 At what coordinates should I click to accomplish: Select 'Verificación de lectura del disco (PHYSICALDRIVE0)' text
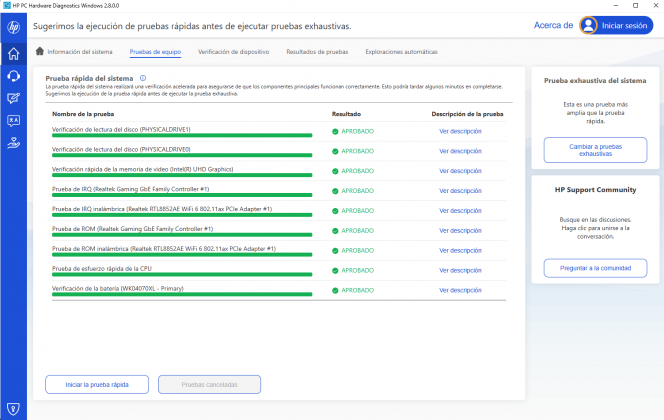point(121,149)
